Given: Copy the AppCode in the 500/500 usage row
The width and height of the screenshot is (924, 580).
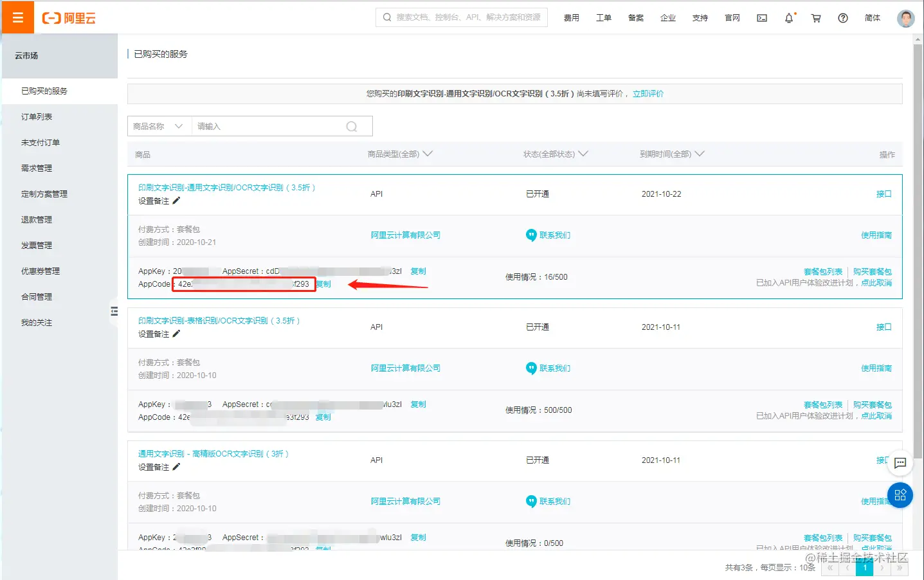Looking at the screenshot, I should [323, 417].
